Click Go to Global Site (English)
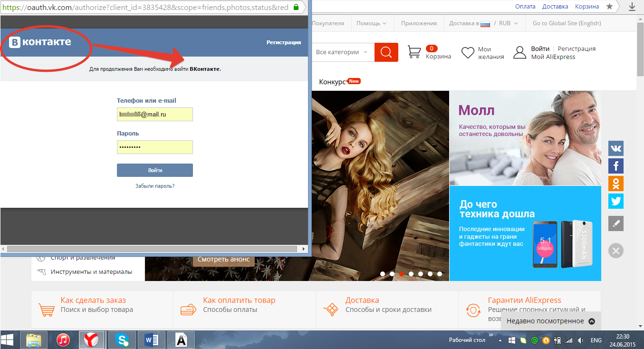644x349 pixels. 567,23
